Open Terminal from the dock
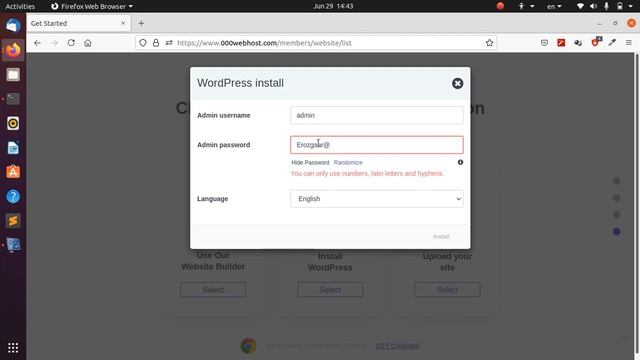Image resolution: width=640 pixels, height=360 pixels. tap(13, 99)
